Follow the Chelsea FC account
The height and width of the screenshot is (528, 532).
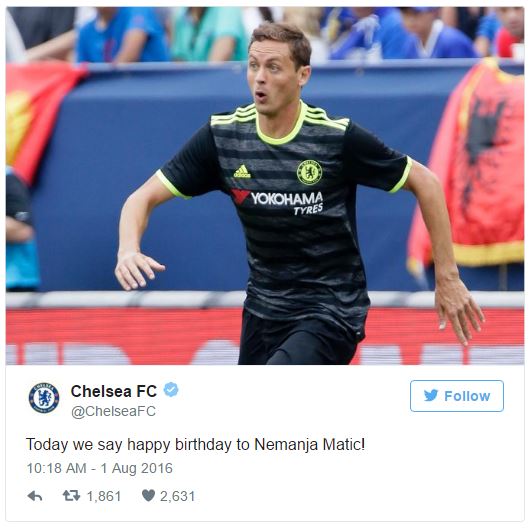coord(457,396)
